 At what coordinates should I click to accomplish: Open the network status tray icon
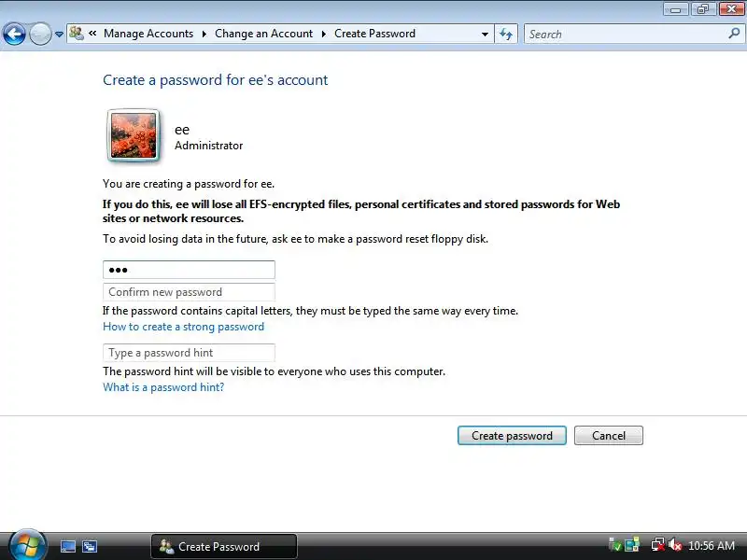point(658,545)
